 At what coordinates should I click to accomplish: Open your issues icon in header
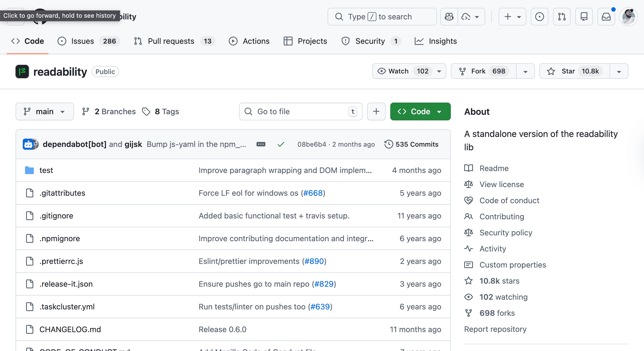(539, 17)
